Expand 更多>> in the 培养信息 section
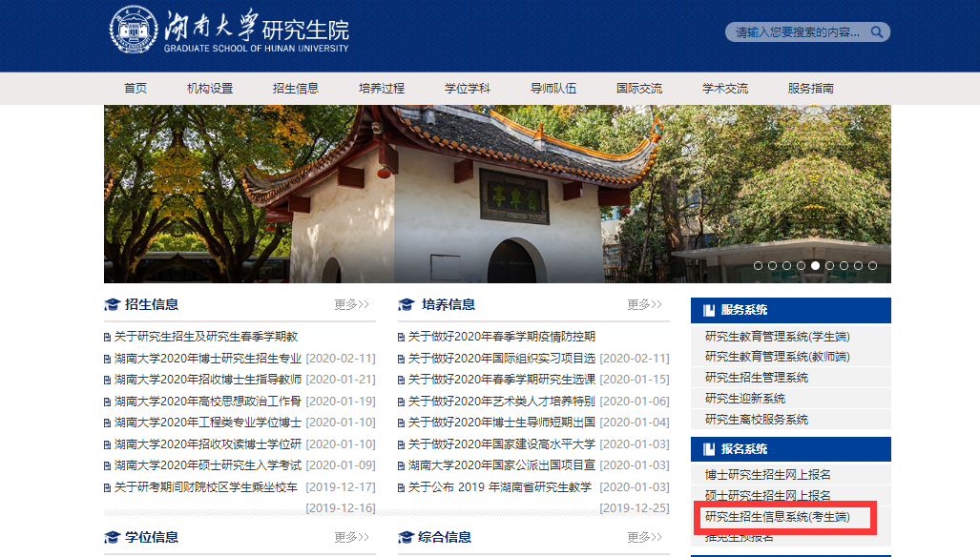Screen dimensions: 980x557 (x=644, y=305)
